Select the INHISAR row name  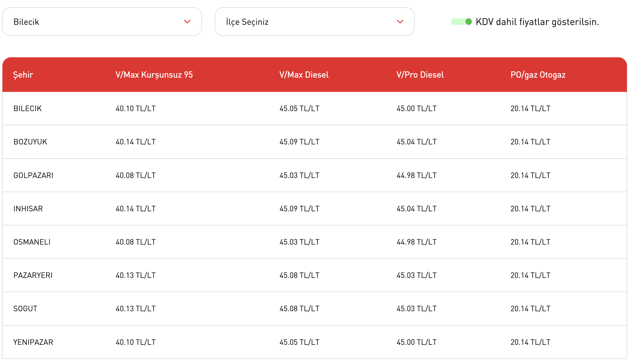(28, 209)
